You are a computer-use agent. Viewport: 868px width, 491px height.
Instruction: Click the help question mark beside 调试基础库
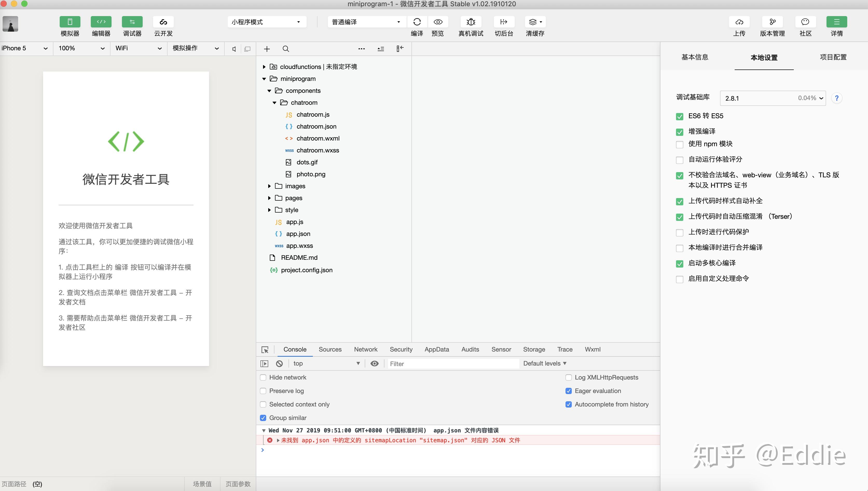coord(837,98)
